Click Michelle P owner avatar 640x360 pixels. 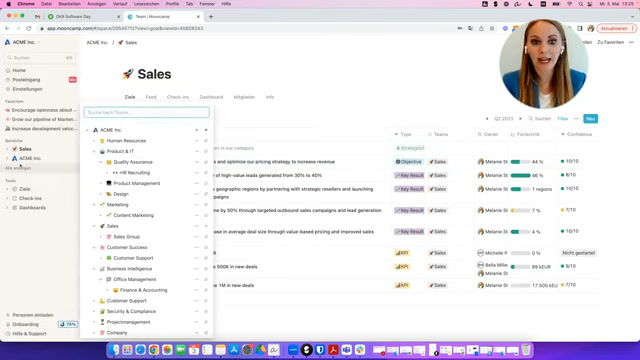(x=480, y=253)
